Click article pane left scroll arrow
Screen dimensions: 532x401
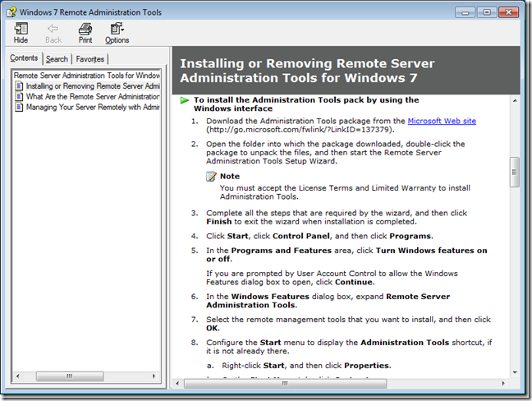(177, 384)
